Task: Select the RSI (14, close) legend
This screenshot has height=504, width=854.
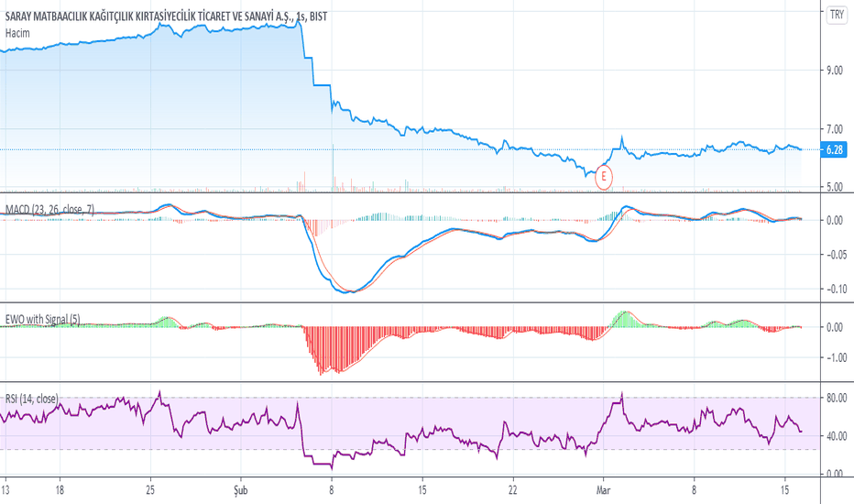Action: 31,399
